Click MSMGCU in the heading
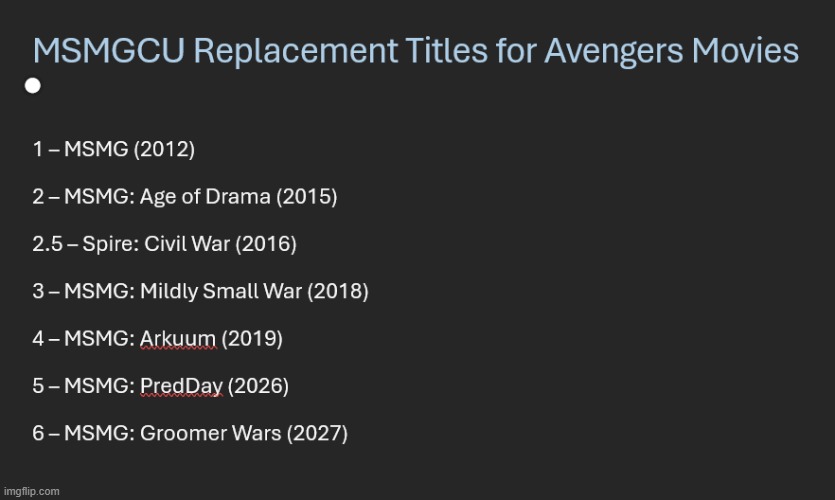Screen dimensions: 835x500 pos(109,51)
